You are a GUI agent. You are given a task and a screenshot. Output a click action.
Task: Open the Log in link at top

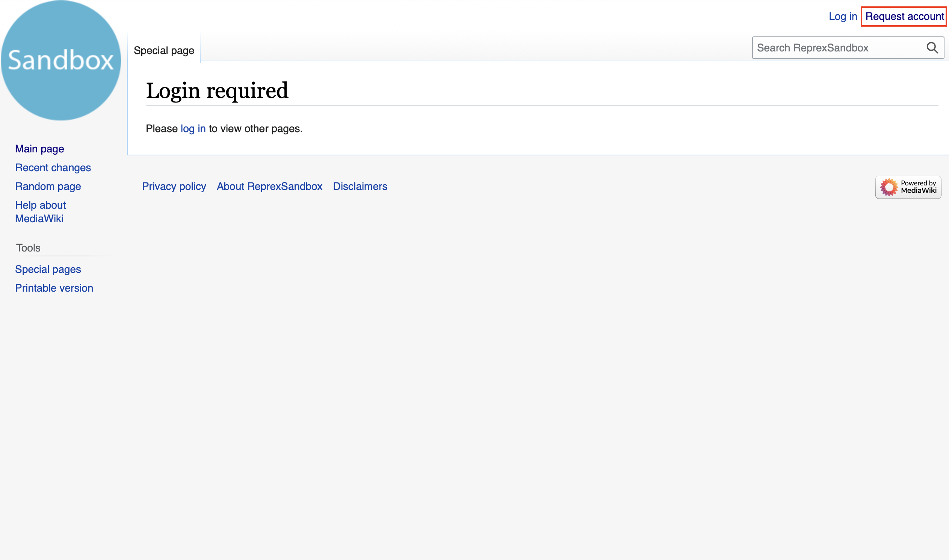tap(843, 17)
